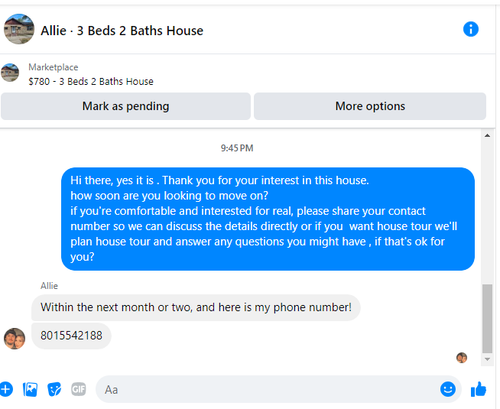
Task: Click the Mark as pending button
Action: click(126, 106)
